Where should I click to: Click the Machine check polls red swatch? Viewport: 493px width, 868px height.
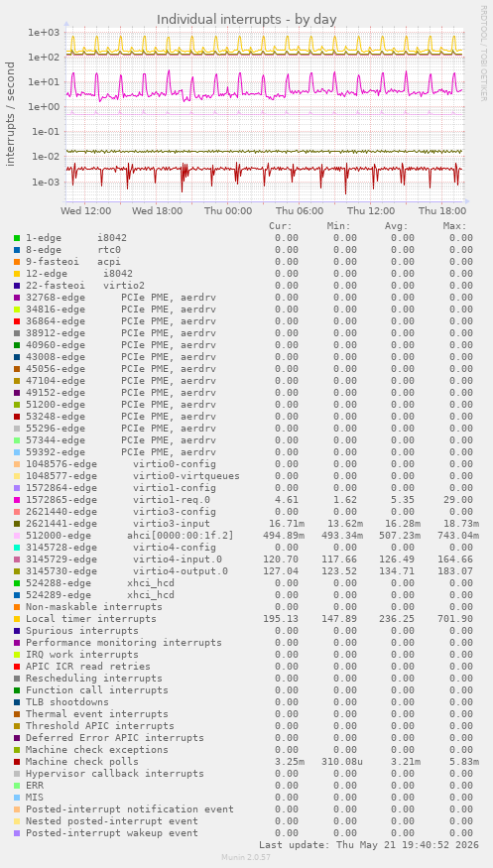17,762
